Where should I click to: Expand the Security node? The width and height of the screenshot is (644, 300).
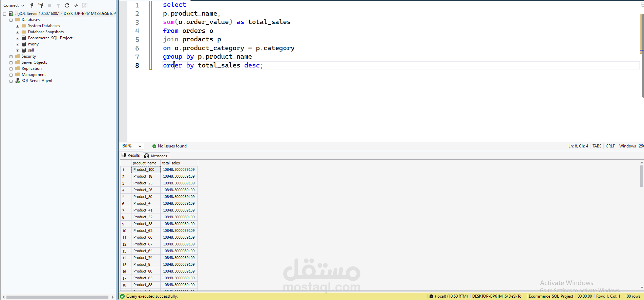[11, 57]
